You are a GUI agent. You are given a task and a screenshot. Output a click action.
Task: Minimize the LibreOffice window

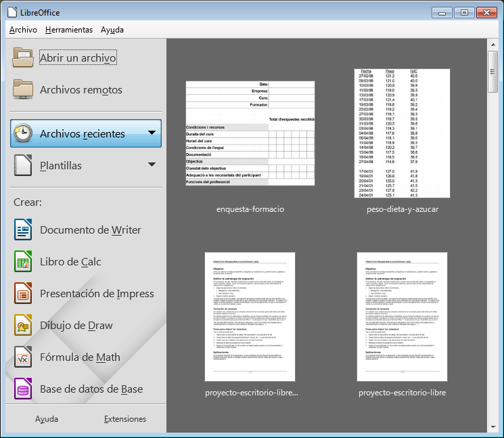pyautogui.click(x=442, y=13)
